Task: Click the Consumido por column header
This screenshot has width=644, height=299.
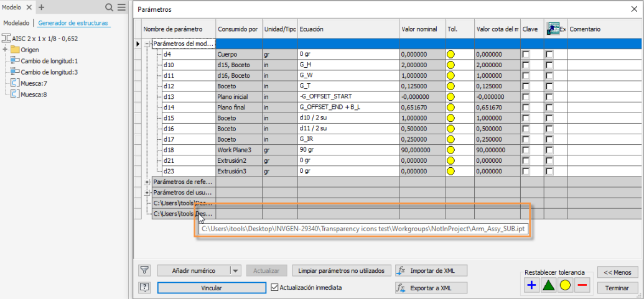Action: 239,29
